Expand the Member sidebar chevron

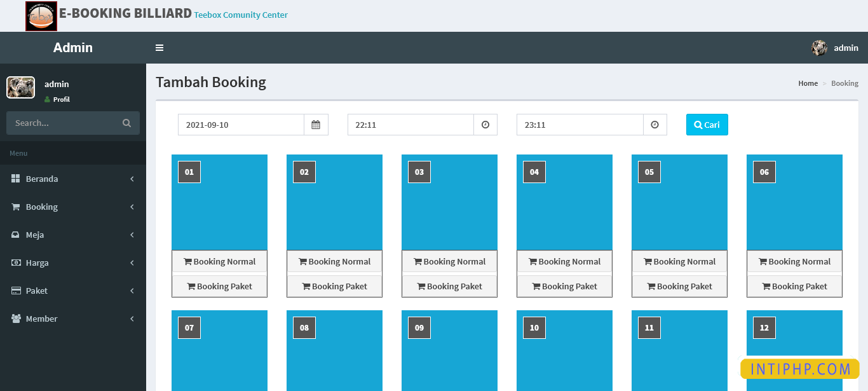point(132,319)
